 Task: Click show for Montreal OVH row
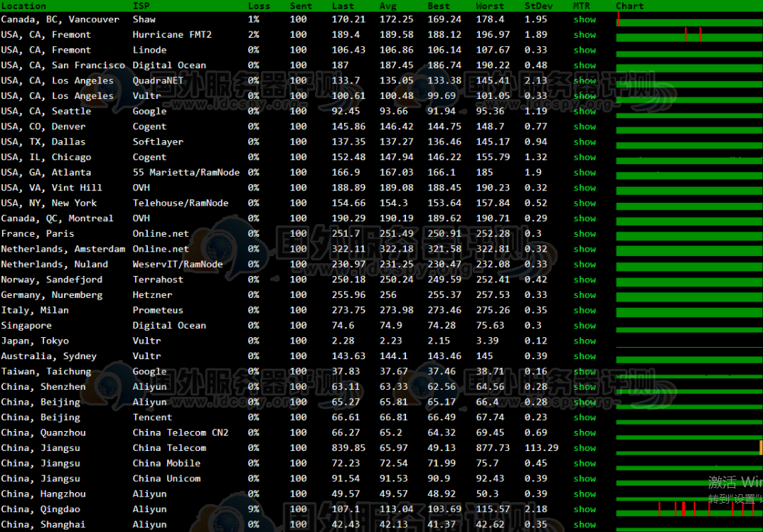[x=585, y=218]
